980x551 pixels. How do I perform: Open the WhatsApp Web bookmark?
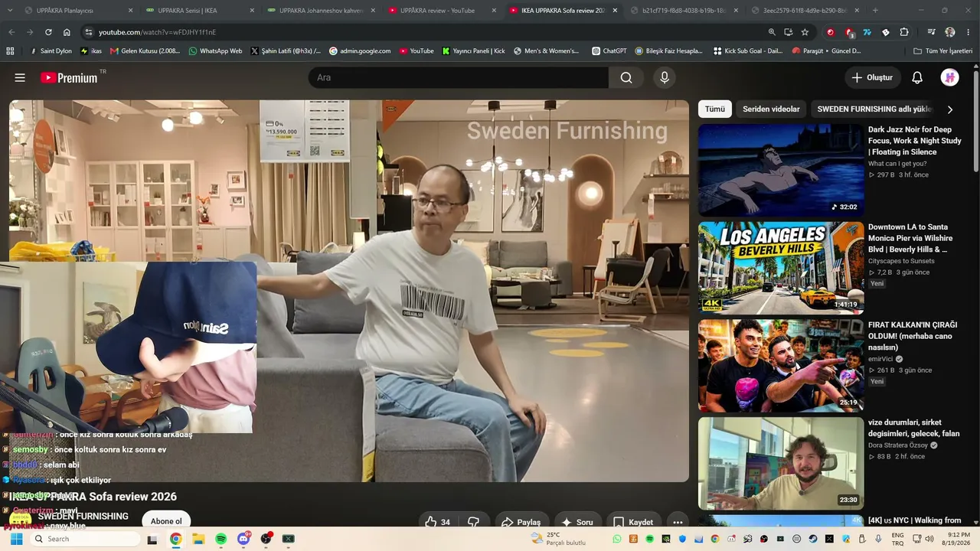point(214,51)
